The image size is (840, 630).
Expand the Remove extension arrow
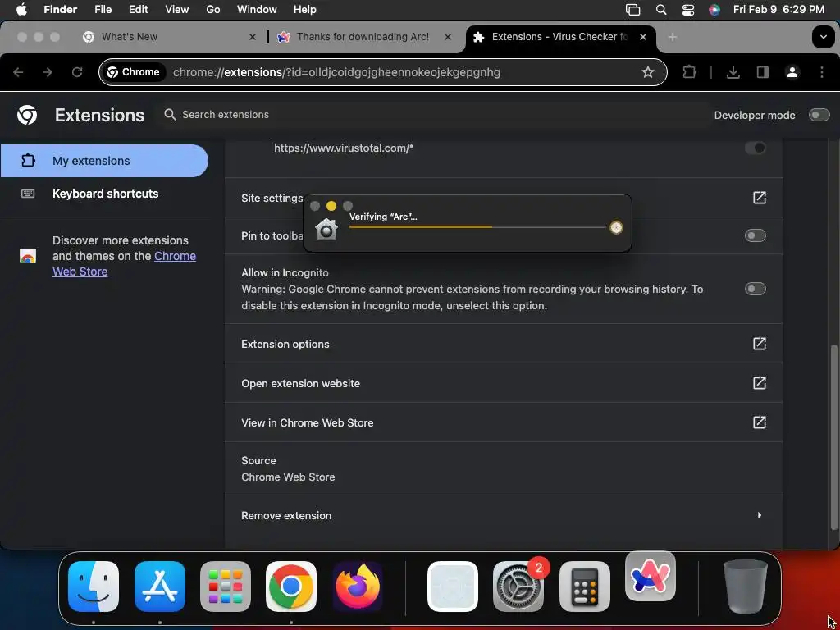pos(760,515)
